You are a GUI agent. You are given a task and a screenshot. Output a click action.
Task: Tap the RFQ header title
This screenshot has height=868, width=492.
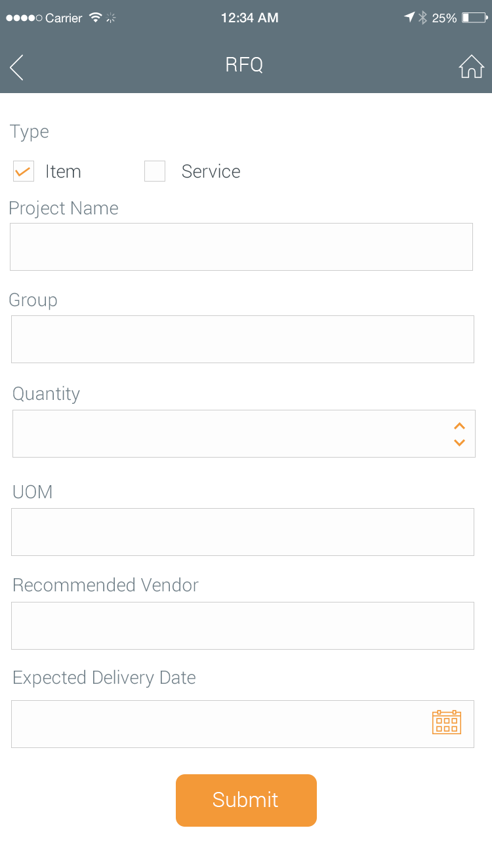pyautogui.click(x=244, y=65)
